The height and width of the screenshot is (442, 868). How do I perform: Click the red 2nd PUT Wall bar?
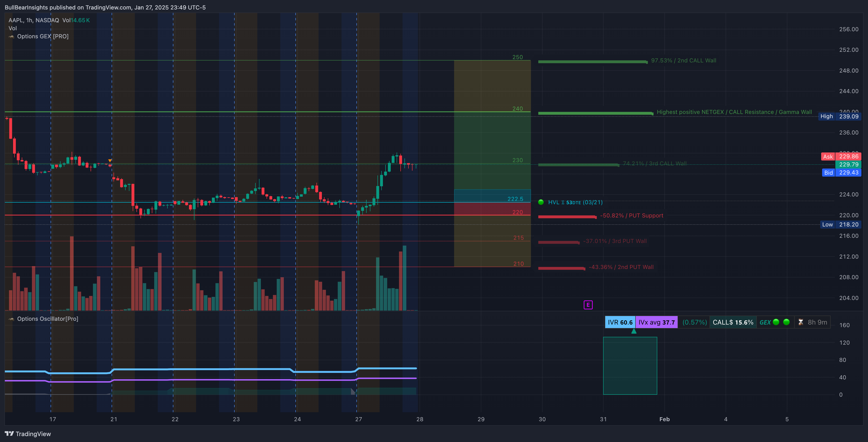click(562, 268)
